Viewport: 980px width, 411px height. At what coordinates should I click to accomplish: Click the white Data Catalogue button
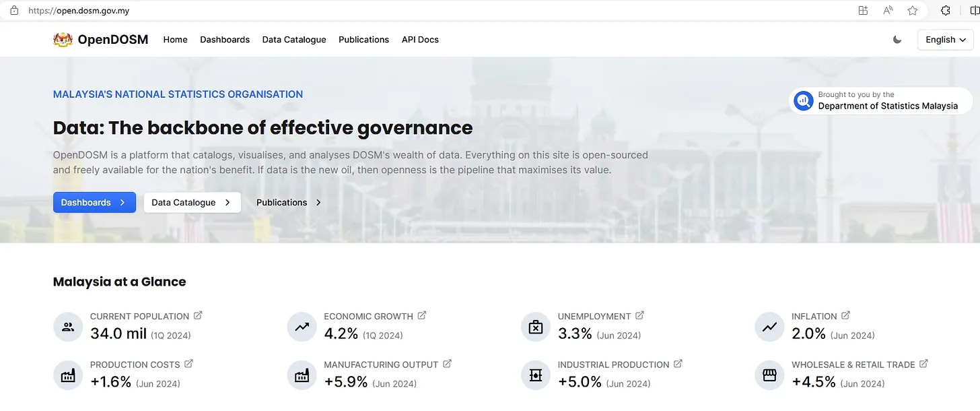click(x=192, y=202)
